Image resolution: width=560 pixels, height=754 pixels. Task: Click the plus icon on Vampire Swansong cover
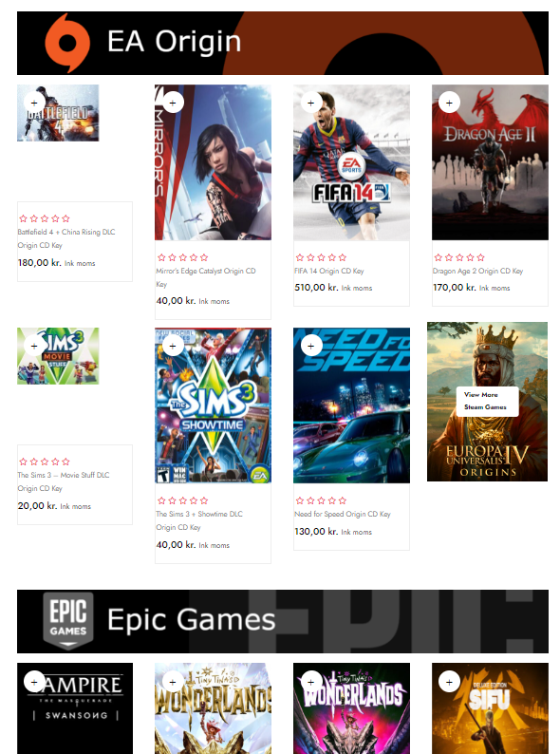tap(34, 682)
